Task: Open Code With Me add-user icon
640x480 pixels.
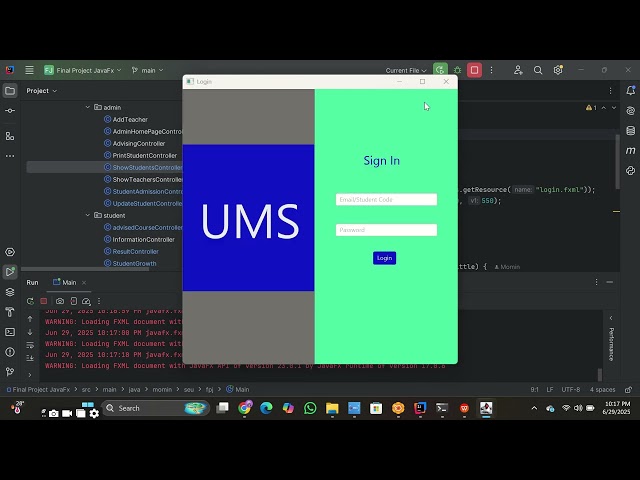Action: tap(518, 70)
